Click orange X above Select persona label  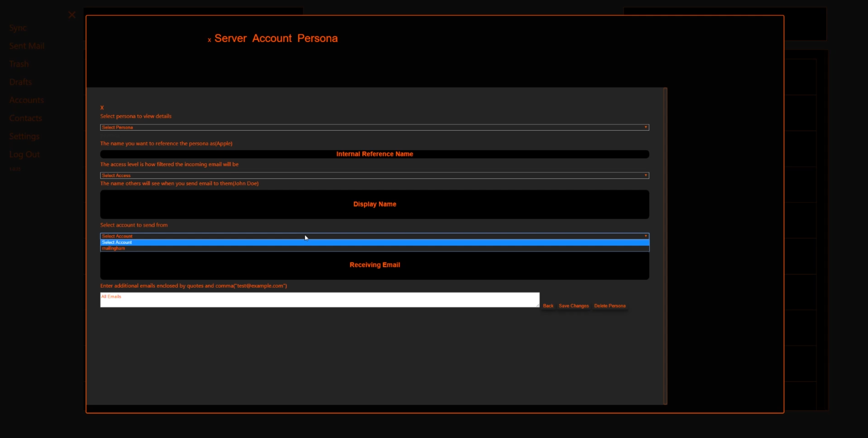coord(102,107)
